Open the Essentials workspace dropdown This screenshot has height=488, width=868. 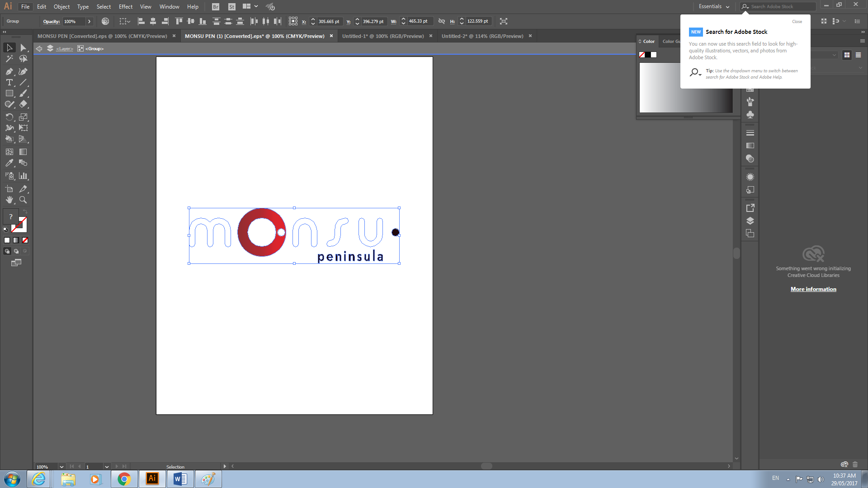pyautogui.click(x=714, y=6)
